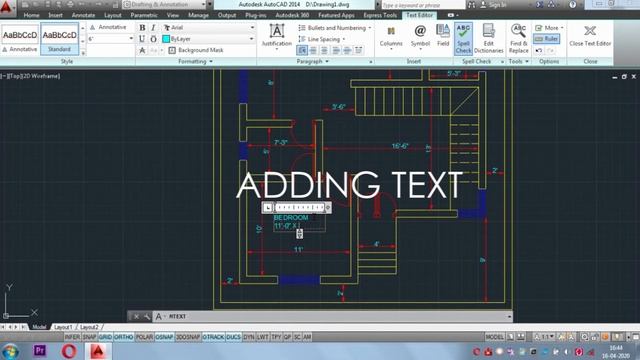This screenshot has width=640, height=360.
Task: Toggle Spell Check
Action: (463, 38)
